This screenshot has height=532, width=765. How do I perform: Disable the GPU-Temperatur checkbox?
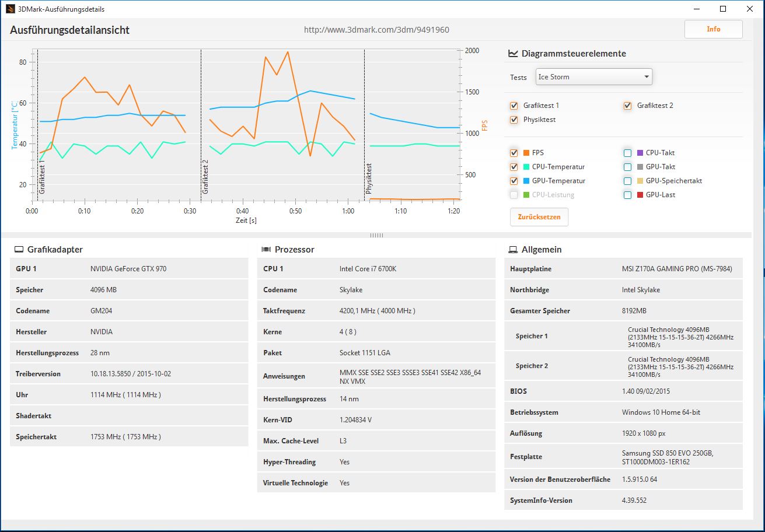pyautogui.click(x=514, y=181)
